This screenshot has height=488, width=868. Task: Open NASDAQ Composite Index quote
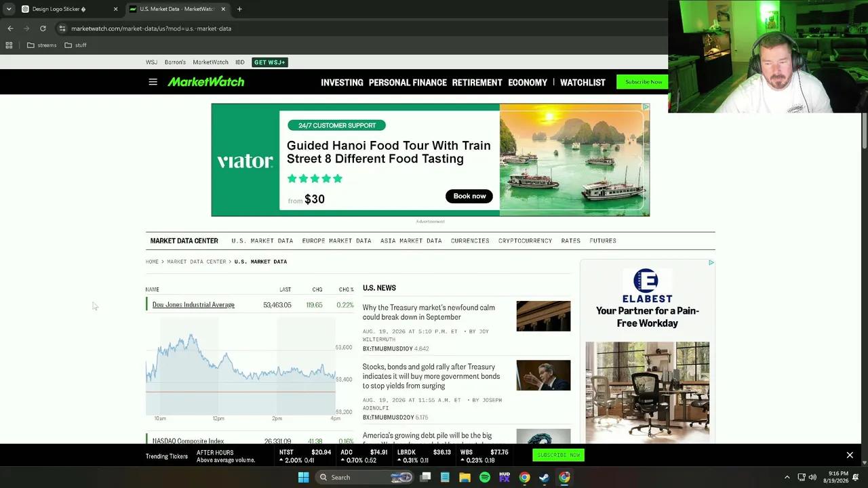coord(188,441)
